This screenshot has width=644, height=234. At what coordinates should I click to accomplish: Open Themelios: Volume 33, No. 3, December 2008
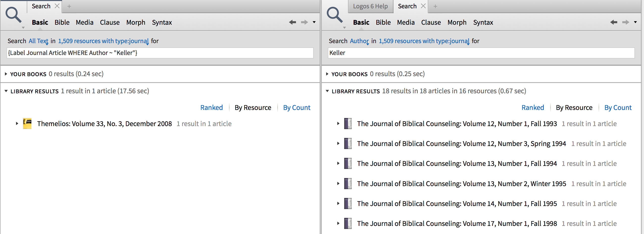(x=105, y=124)
